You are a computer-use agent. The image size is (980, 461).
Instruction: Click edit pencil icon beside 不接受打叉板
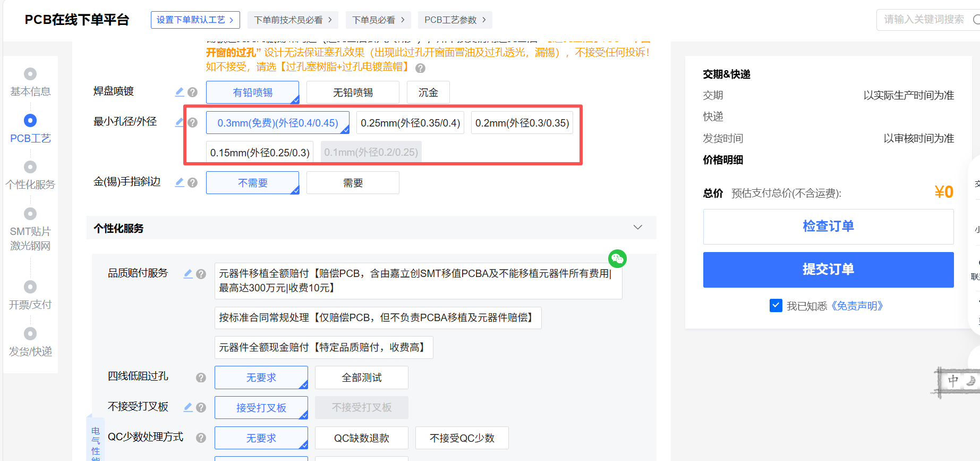[188, 407]
